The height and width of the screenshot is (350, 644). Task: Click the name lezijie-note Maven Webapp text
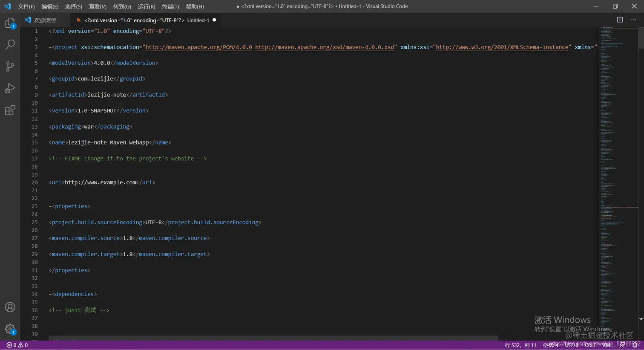click(x=110, y=142)
